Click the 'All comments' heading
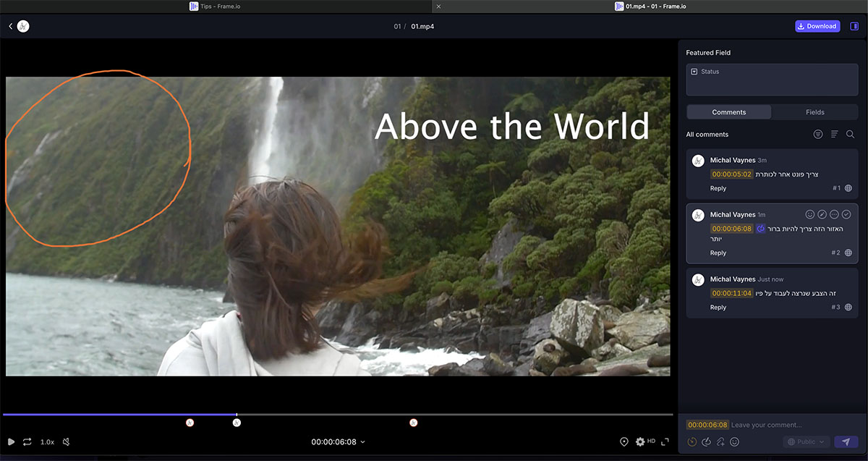Screen dimensions: 868x461 coord(707,135)
